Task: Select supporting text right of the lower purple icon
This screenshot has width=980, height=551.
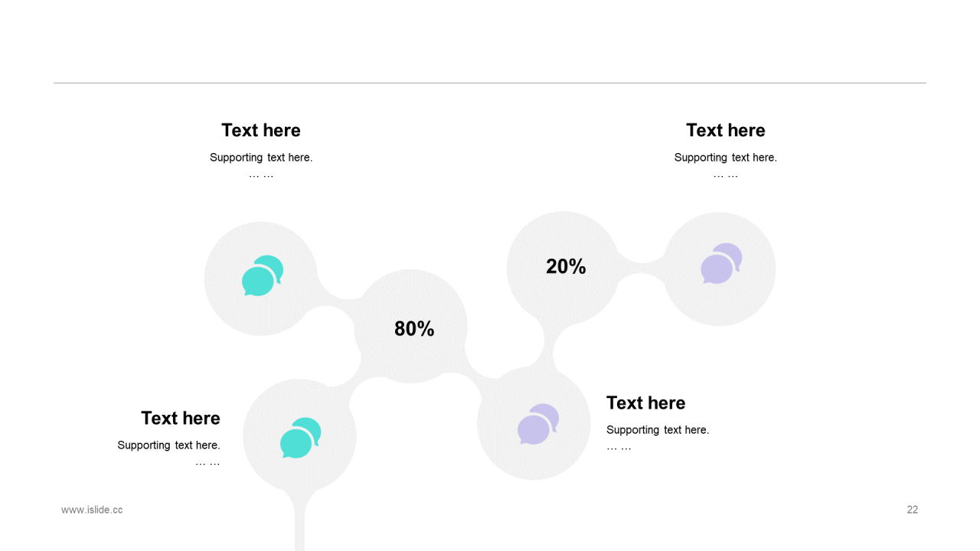Action: [658, 430]
